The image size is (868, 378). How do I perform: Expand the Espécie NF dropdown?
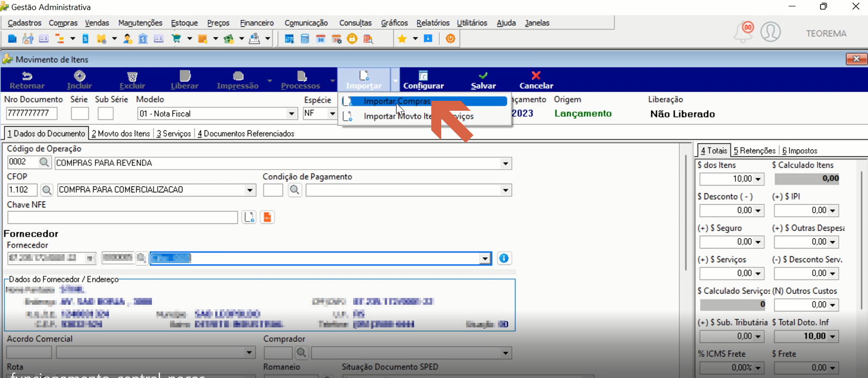point(333,113)
